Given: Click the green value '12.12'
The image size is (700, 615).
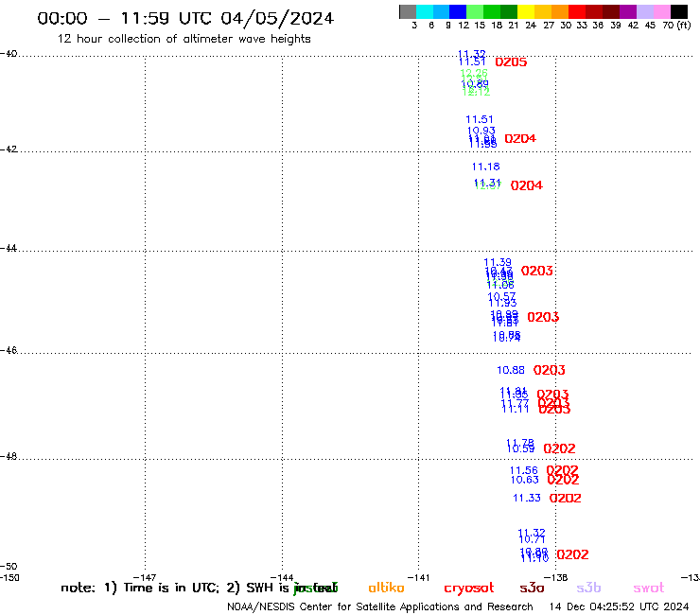Looking at the screenshot, I should [476, 92].
